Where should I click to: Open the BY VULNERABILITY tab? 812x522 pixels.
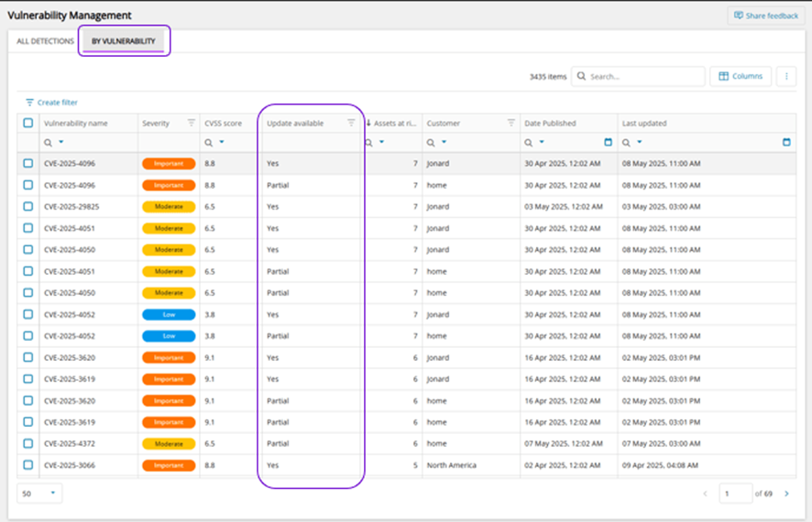(123, 41)
